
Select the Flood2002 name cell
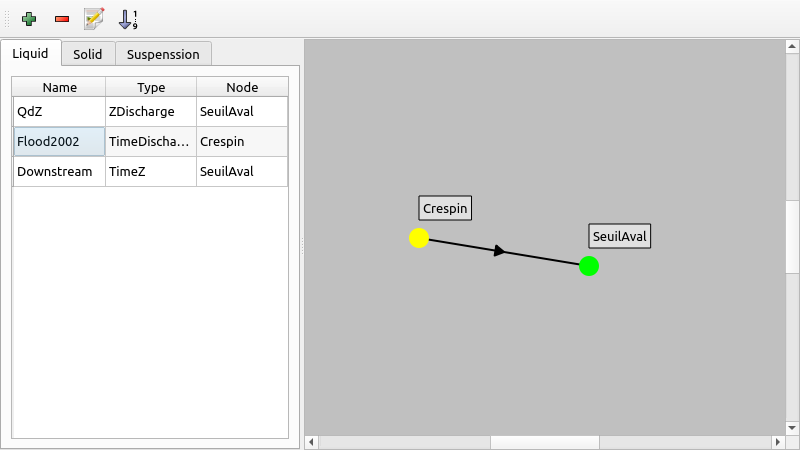click(x=59, y=141)
